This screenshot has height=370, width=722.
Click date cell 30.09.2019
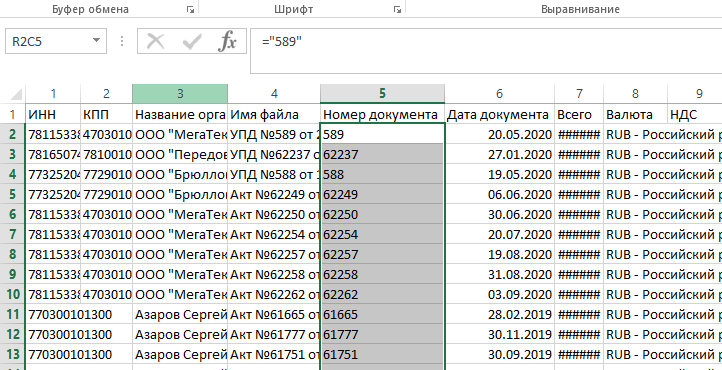coord(500,354)
